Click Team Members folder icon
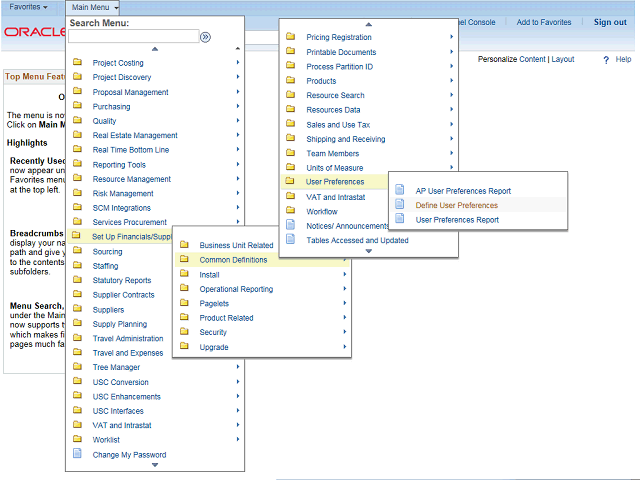 [291, 152]
